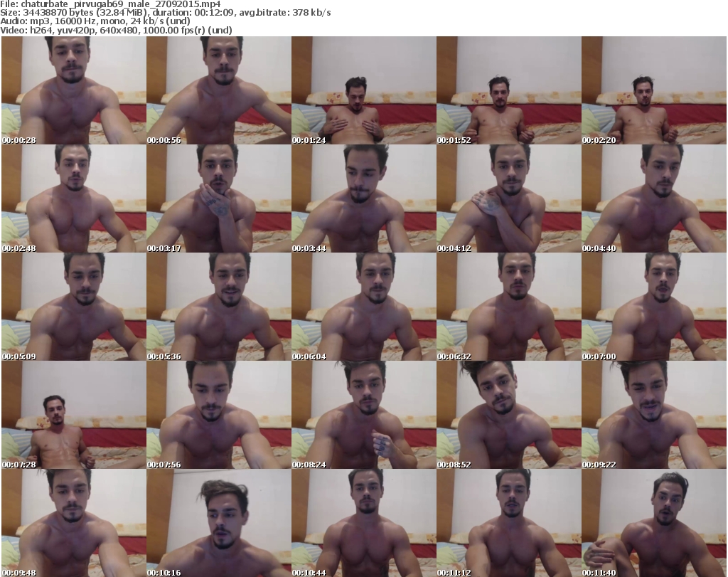View the frame labeled 00:11:12
The image size is (728, 577).
pos(509,523)
